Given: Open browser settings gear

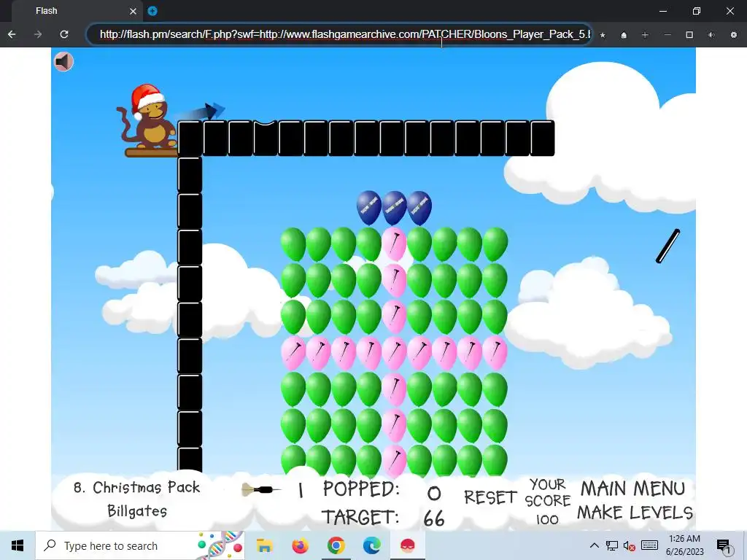Looking at the screenshot, I should (x=734, y=35).
